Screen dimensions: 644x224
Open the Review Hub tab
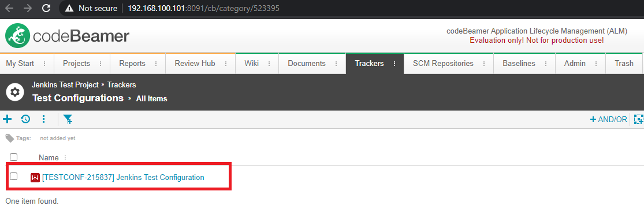(195, 64)
